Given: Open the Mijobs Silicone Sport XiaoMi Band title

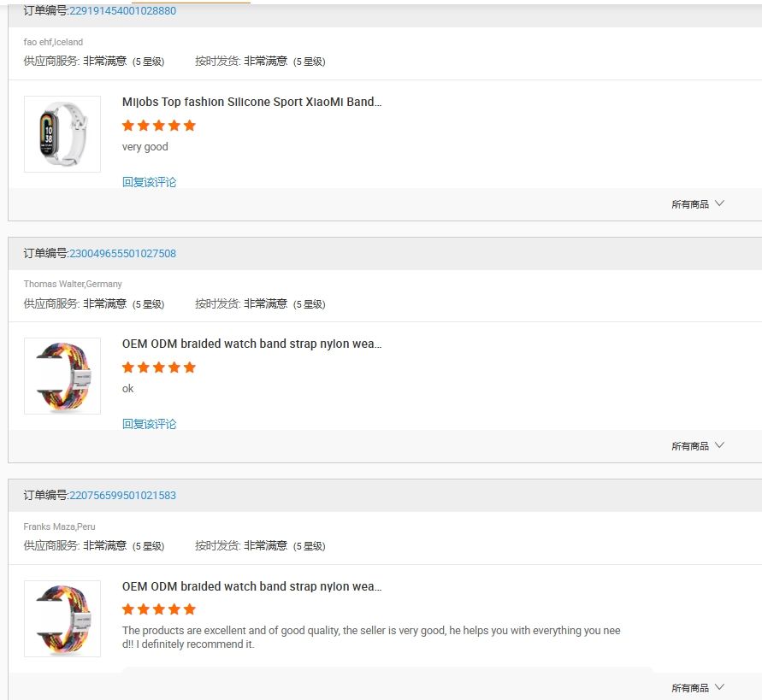Looking at the screenshot, I should pyautogui.click(x=251, y=102).
